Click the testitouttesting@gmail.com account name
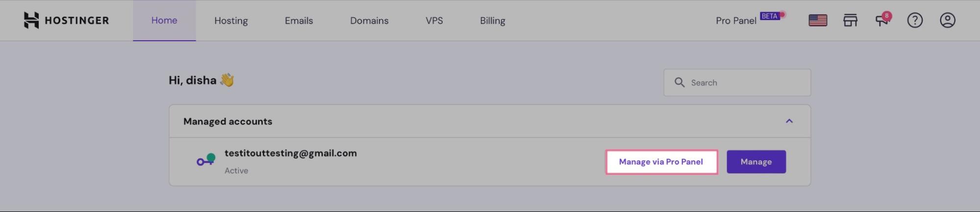The height and width of the screenshot is (212, 980). (291, 153)
